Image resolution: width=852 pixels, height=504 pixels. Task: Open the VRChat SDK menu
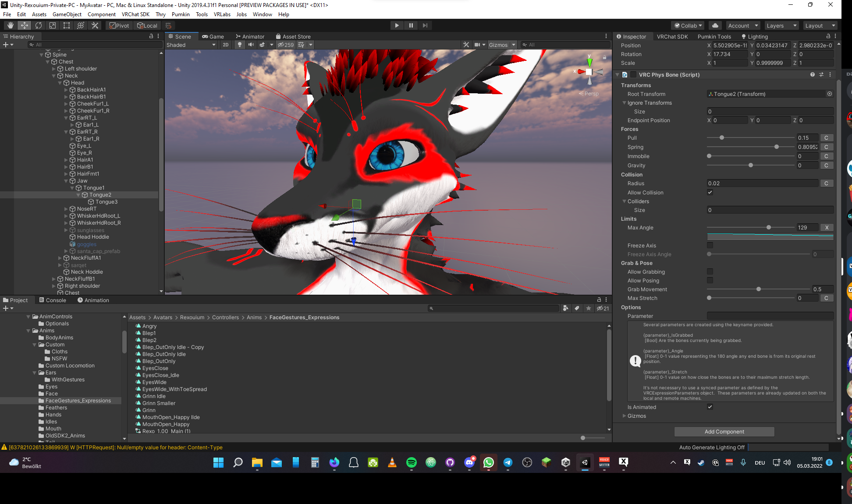click(135, 14)
